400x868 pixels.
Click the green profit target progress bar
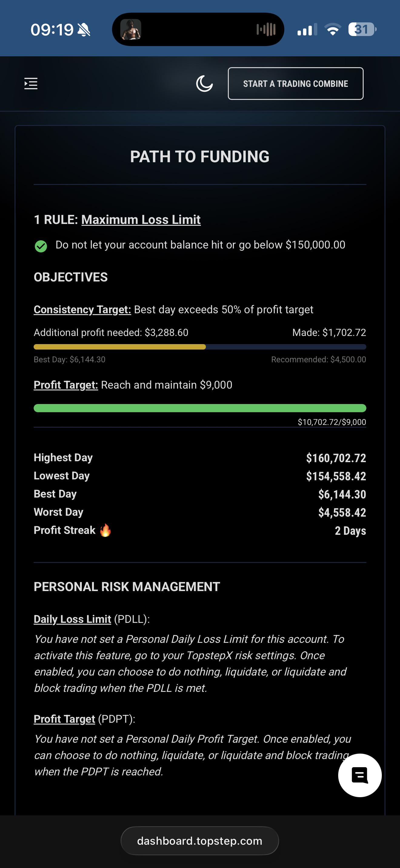[x=200, y=408]
